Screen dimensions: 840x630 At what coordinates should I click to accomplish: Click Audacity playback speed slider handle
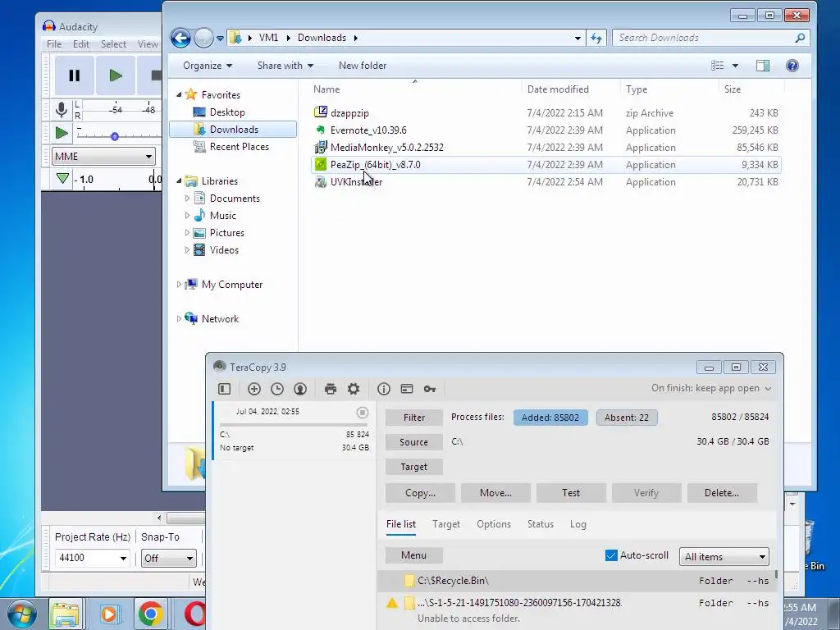[x=115, y=137]
